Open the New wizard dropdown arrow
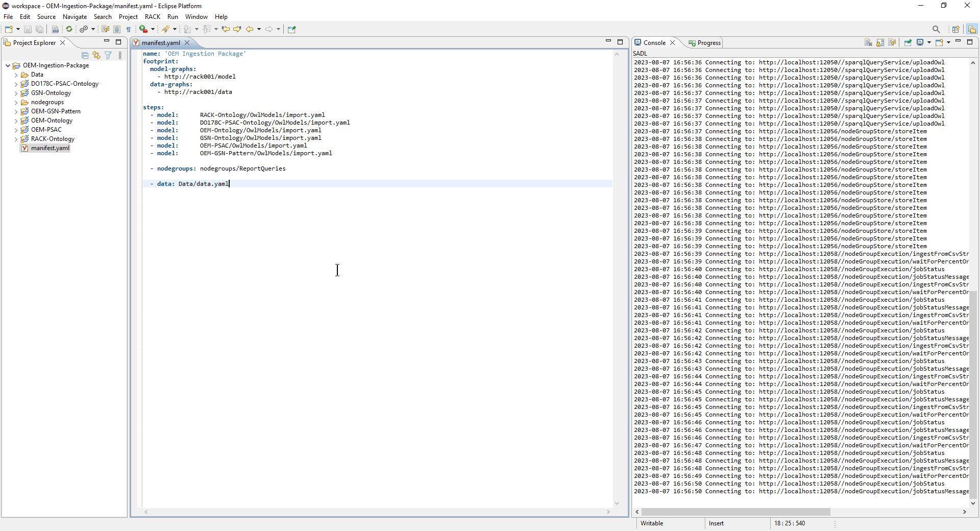Viewport: 980px width, 531px height. [x=18, y=29]
